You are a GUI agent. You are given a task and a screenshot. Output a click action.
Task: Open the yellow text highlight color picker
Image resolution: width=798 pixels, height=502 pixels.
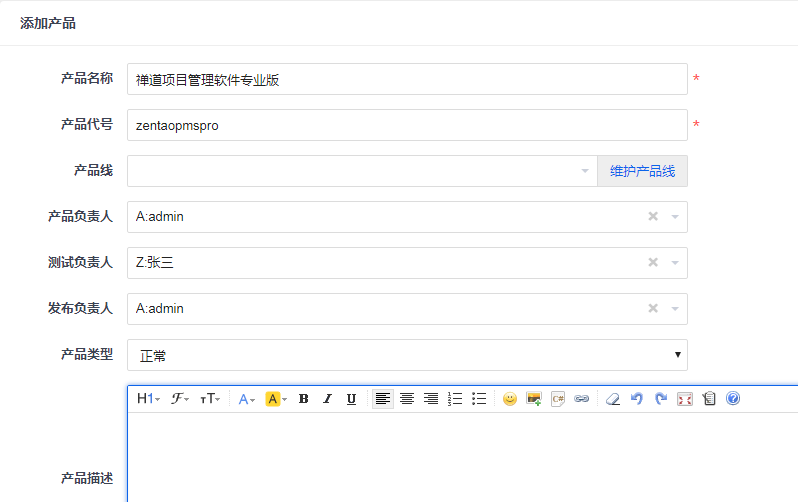(x=276, y=399)
